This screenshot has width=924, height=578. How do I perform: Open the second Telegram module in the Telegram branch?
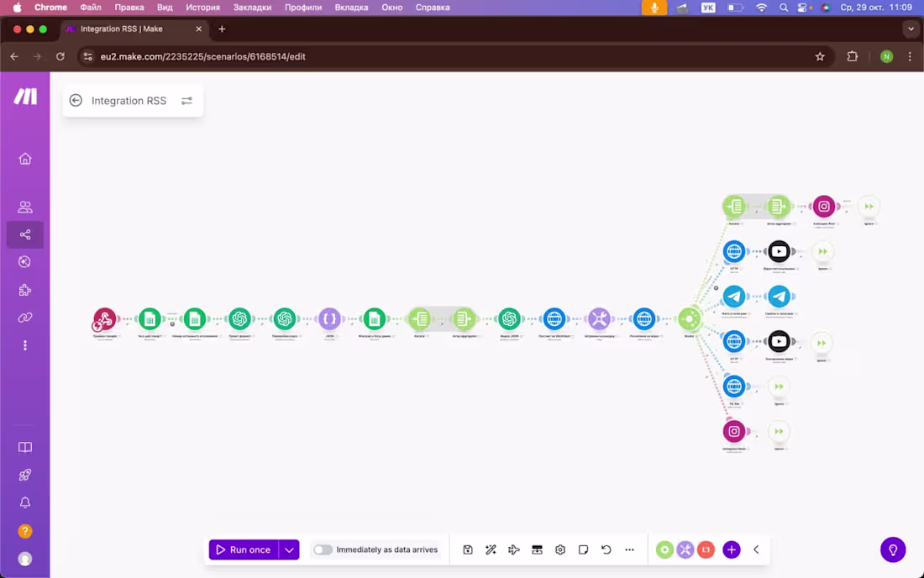779,297
